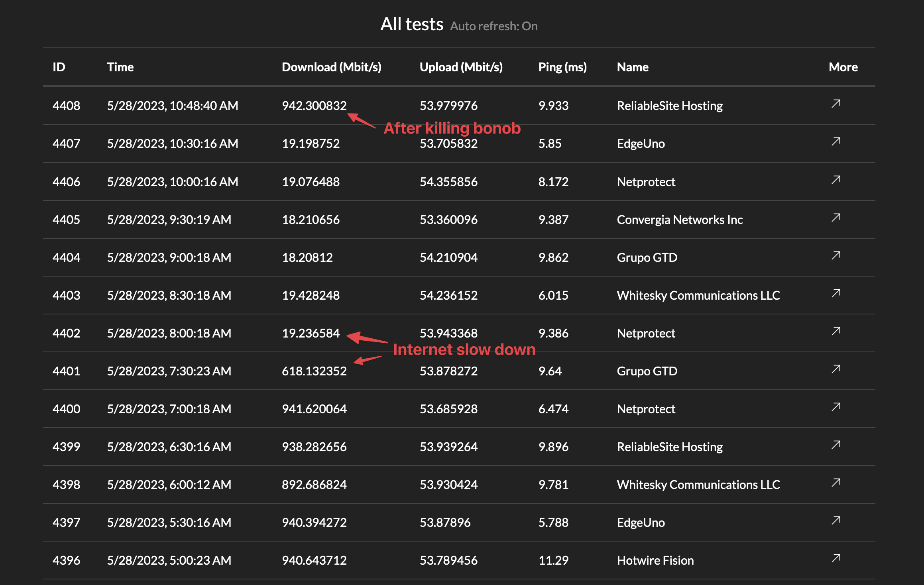
Task: Toggle the Auto refresh setting off
Action: (x=493, y=26)
